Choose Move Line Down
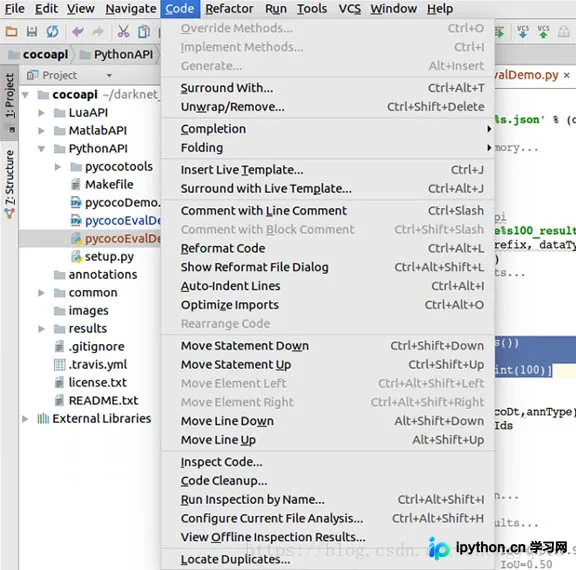 (x=327, y=421)
